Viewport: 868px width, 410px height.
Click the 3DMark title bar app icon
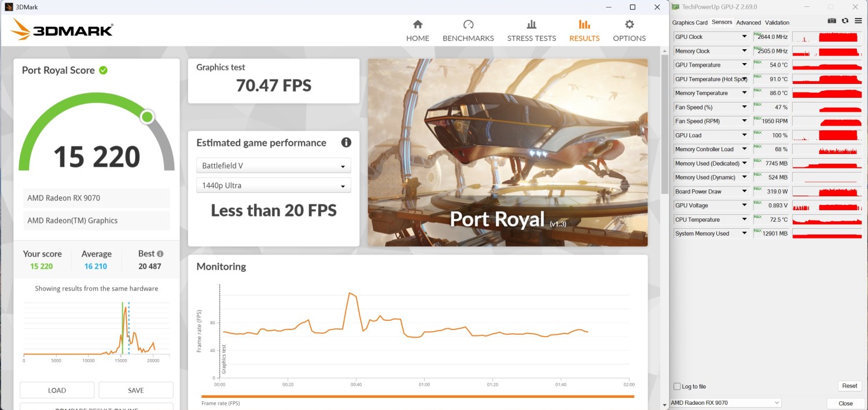pos(9,7)
